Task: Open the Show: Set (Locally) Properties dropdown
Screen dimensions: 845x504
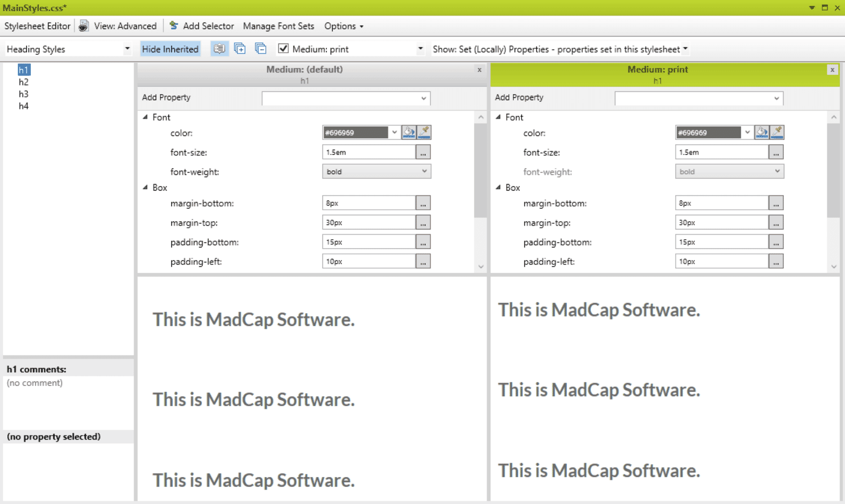Action: (685, 49)
